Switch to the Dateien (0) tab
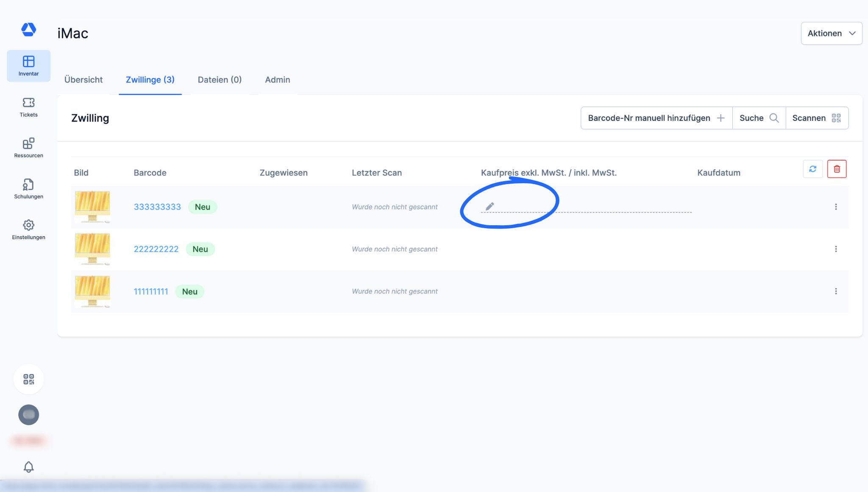 (220, 80)
